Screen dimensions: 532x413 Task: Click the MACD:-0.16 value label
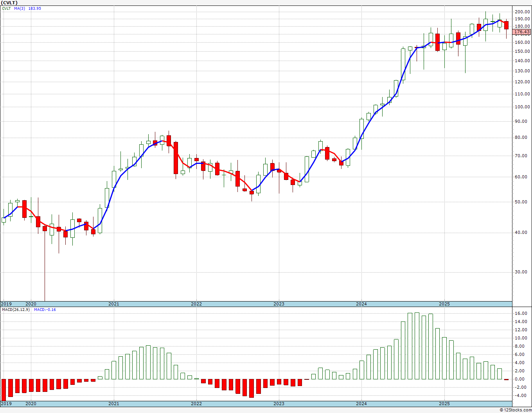coord(45,309)
